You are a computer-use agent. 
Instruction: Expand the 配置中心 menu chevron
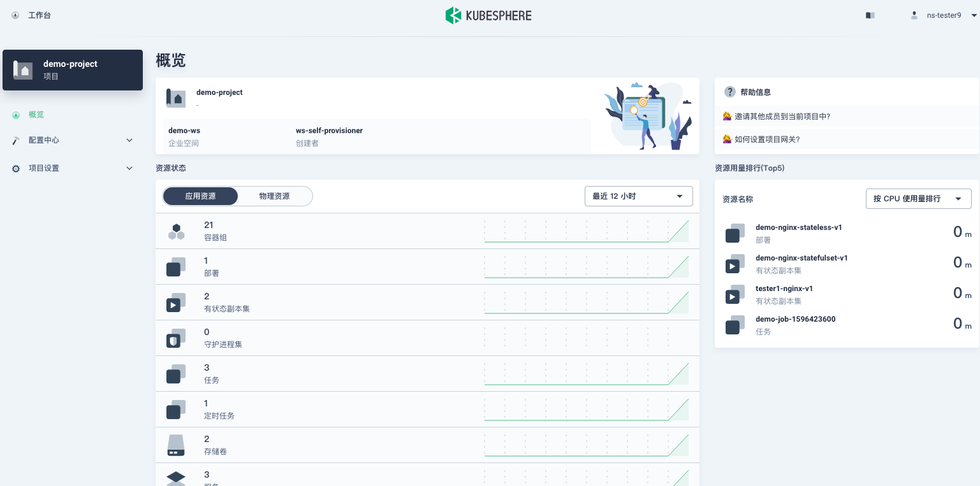coord(129,140)
